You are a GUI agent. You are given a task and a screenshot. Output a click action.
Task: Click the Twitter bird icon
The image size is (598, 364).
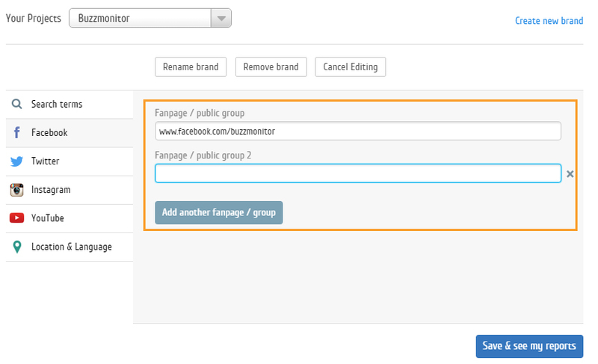pyautogui.click(x=16, y=161)
